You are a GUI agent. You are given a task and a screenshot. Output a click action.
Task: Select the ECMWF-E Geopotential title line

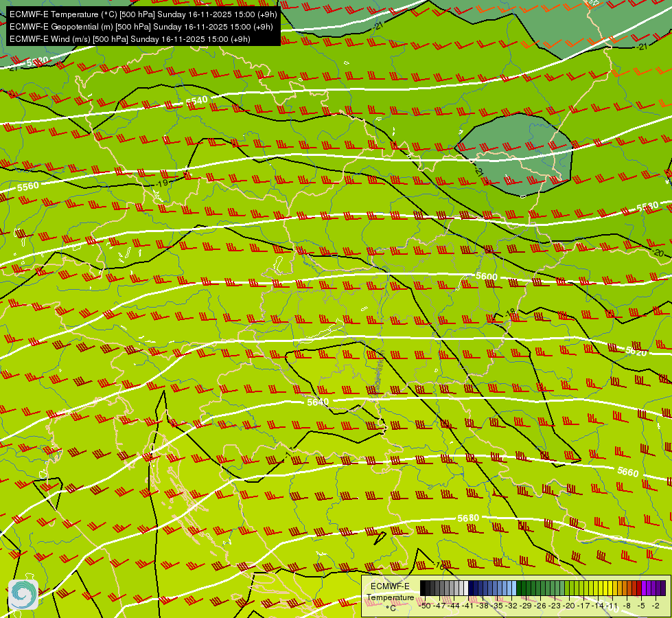click(141, 27)
